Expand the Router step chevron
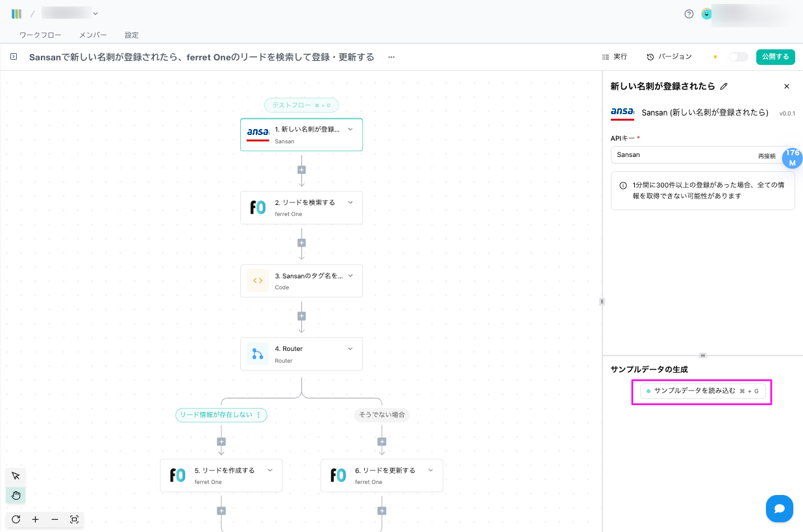 [x=351, y=348]
